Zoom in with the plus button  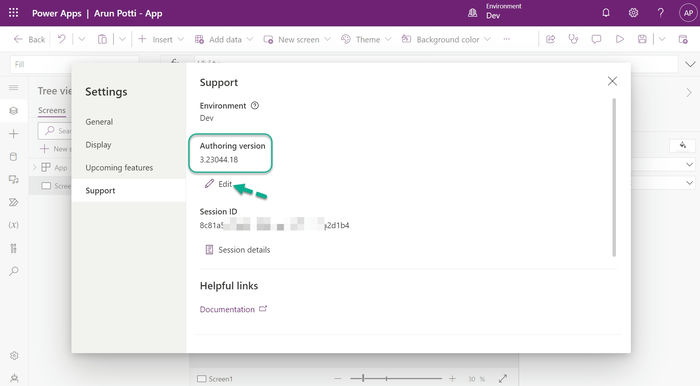[452, 378]
